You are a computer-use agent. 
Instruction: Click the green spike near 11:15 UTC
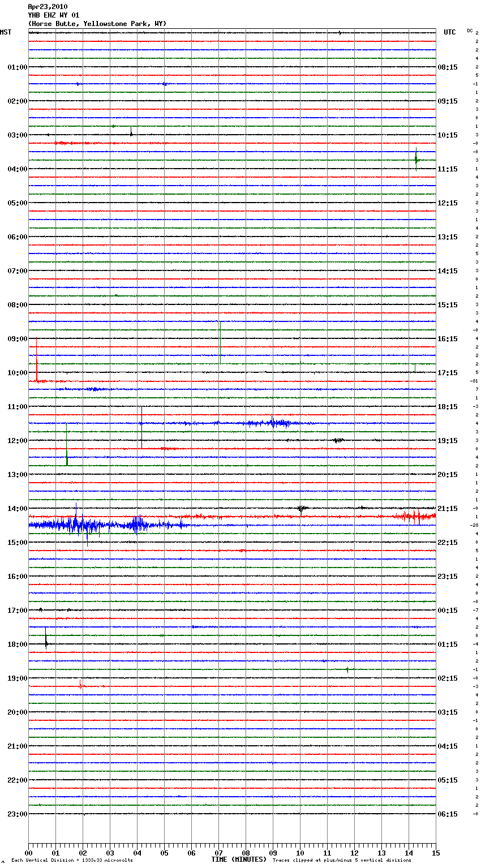coord(416,160)
